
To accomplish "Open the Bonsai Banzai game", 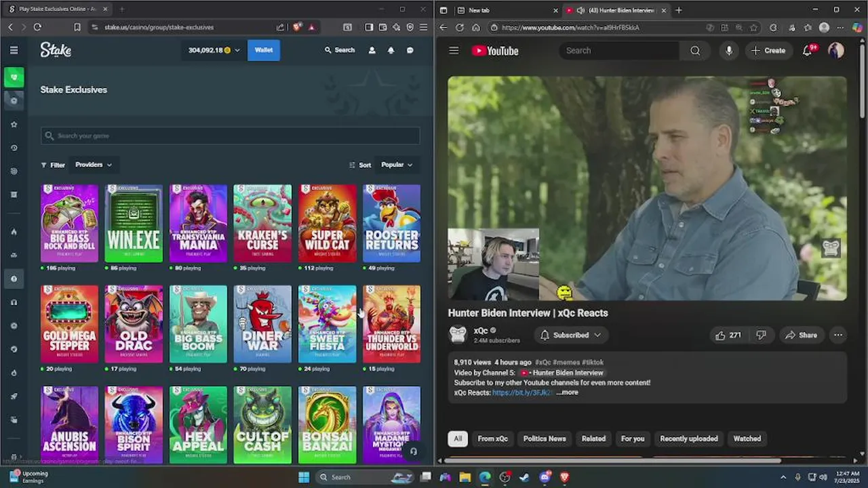I will click(327, 425).
